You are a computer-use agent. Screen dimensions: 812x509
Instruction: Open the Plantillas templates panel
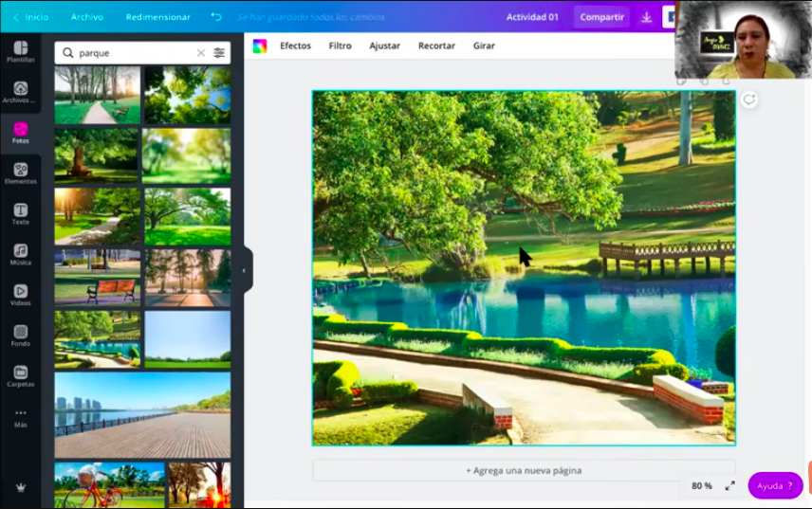pos(20,51)
